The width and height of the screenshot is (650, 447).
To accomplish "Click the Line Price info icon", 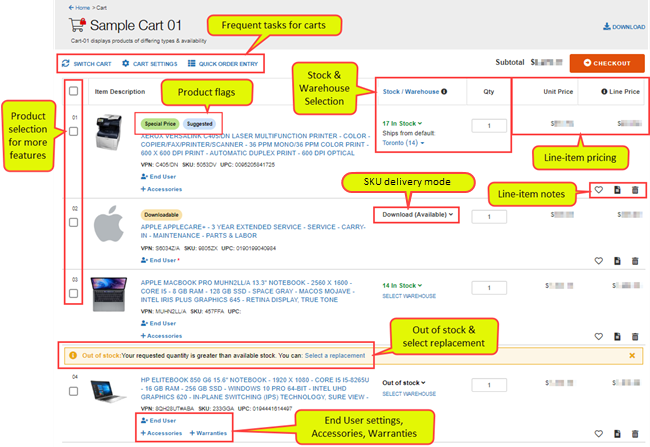I will click(604, 91).
